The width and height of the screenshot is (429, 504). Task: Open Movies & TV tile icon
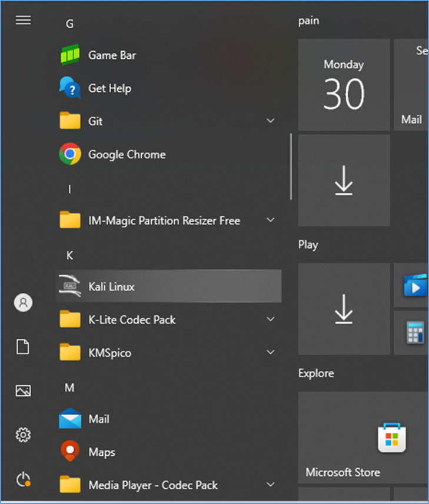point(415,285)
